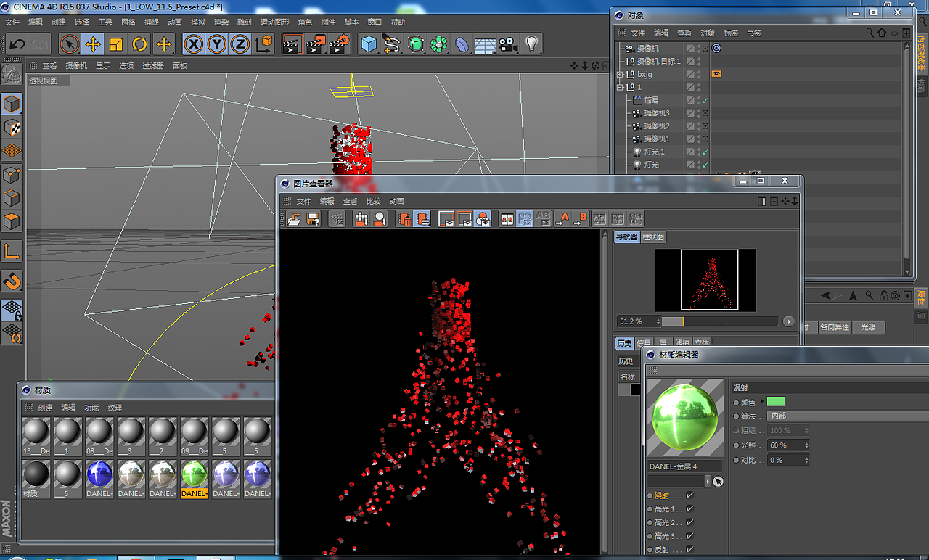Activate the Scale tool in top toolbar

(116, 44)
